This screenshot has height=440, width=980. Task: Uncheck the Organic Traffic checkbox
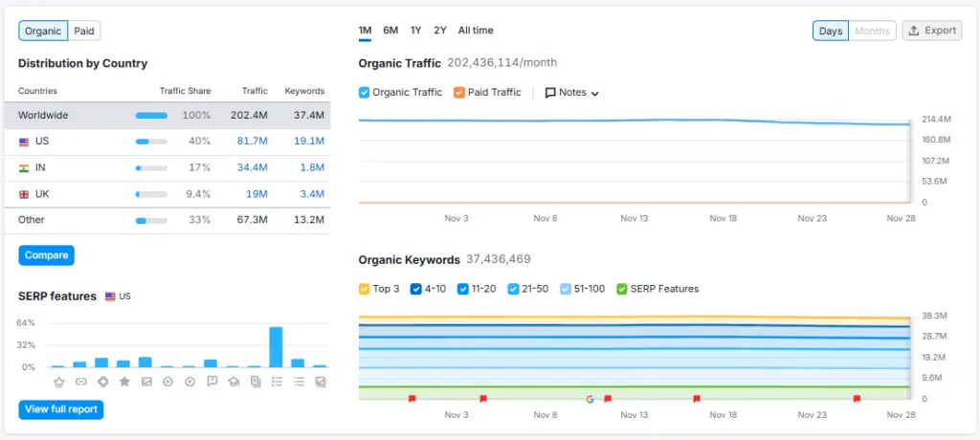pos(365,93)
